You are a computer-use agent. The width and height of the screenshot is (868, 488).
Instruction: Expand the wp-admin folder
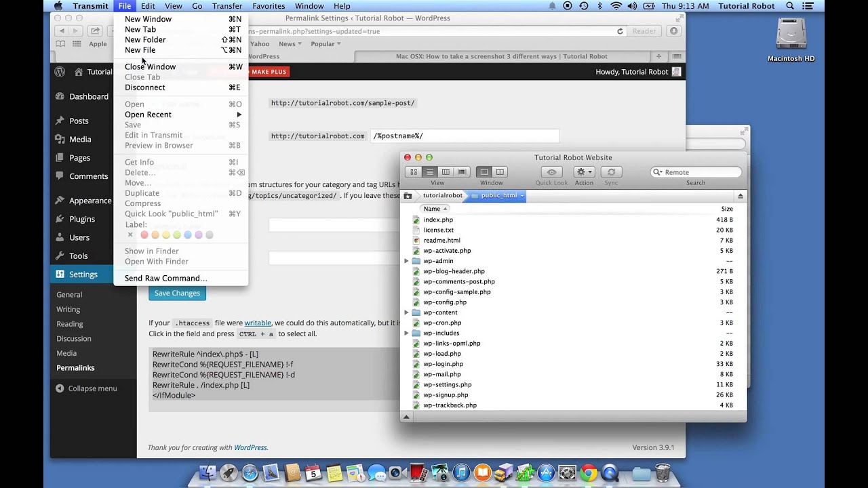pos(406,261)
